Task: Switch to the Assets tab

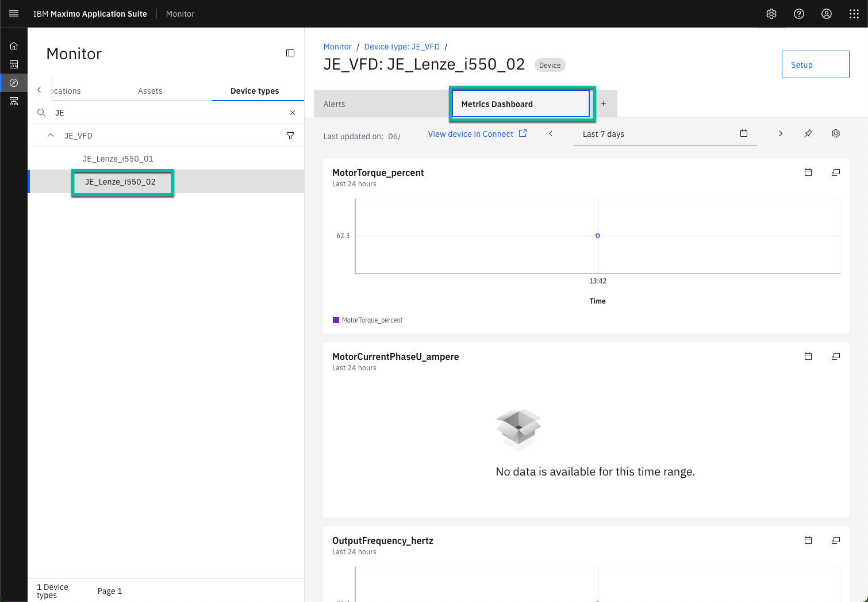Action: [150, 91]
